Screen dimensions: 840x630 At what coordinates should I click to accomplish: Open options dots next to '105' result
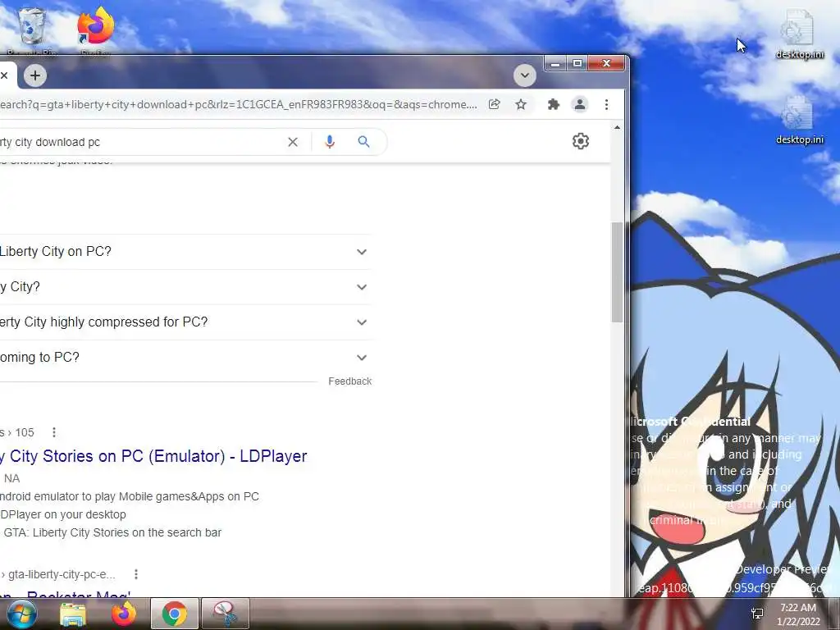pos(53,432)
